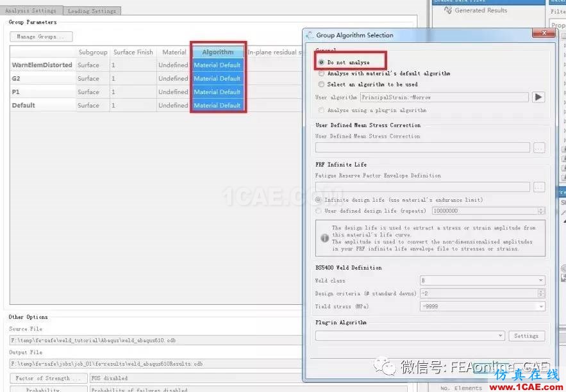
Task: Select User defined design life (repeats) option
Action: [318, 211]
